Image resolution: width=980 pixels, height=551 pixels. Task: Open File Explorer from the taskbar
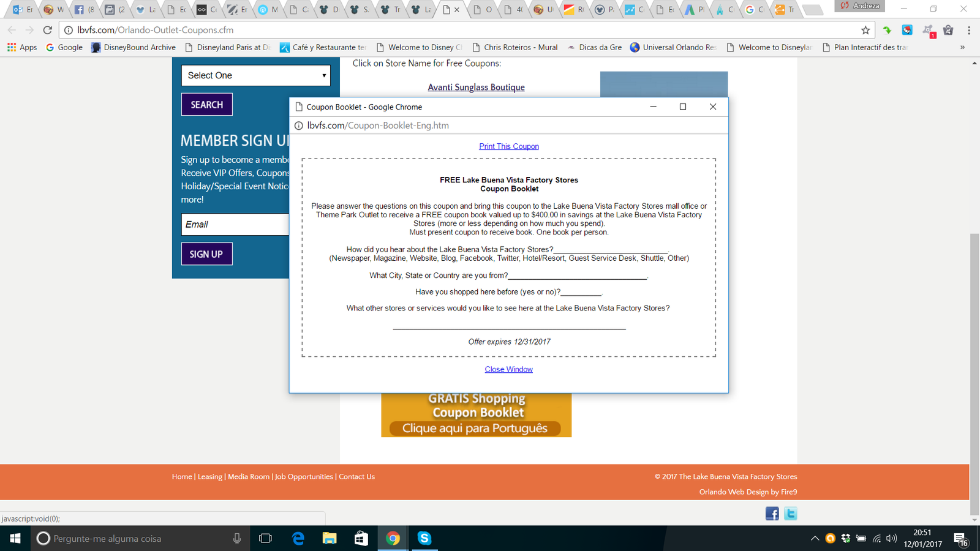(330, 538)
